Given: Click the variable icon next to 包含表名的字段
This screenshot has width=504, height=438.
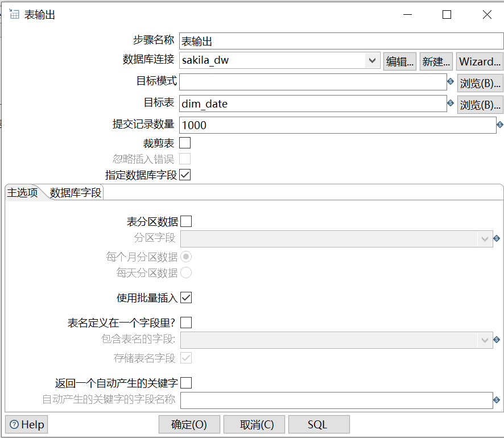Looking at the screenshot, I should tap(495, 340).
